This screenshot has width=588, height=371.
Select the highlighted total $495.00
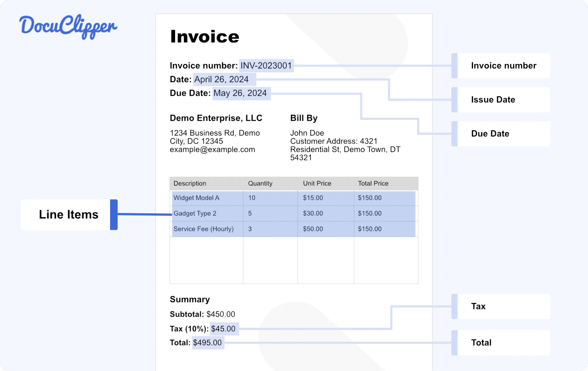208,343
